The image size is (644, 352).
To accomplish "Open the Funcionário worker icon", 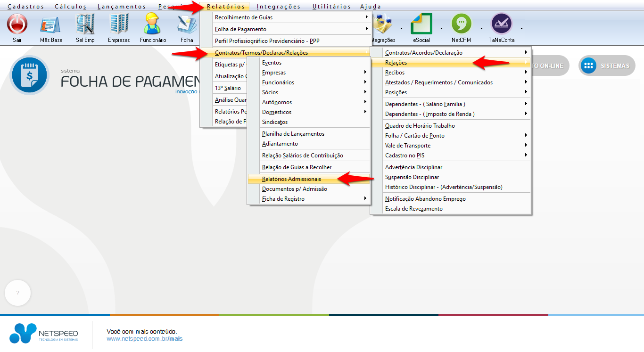I will pyautogui.click(x=153, y=25).
